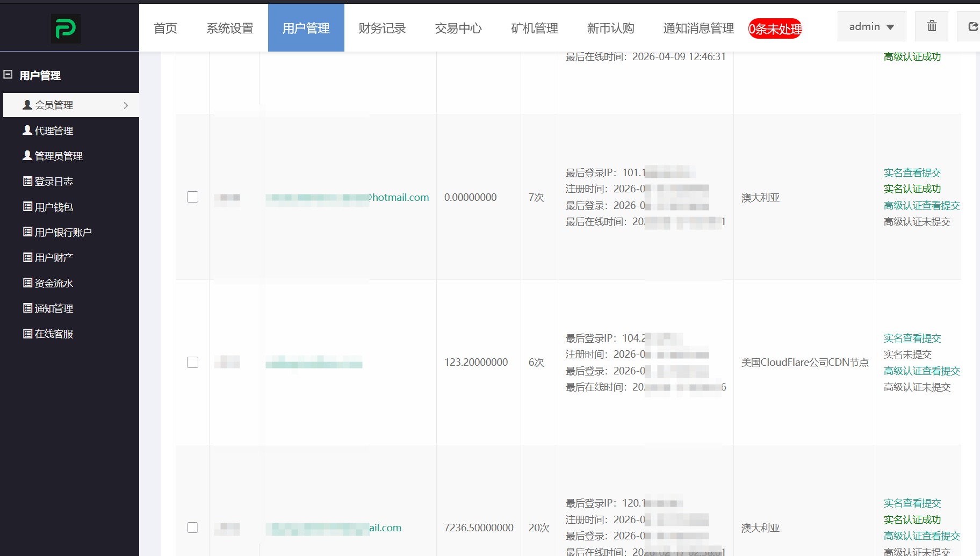Click 实名查看提交 in hotmail.com row
980x556 pixels.
click(912, 172)
